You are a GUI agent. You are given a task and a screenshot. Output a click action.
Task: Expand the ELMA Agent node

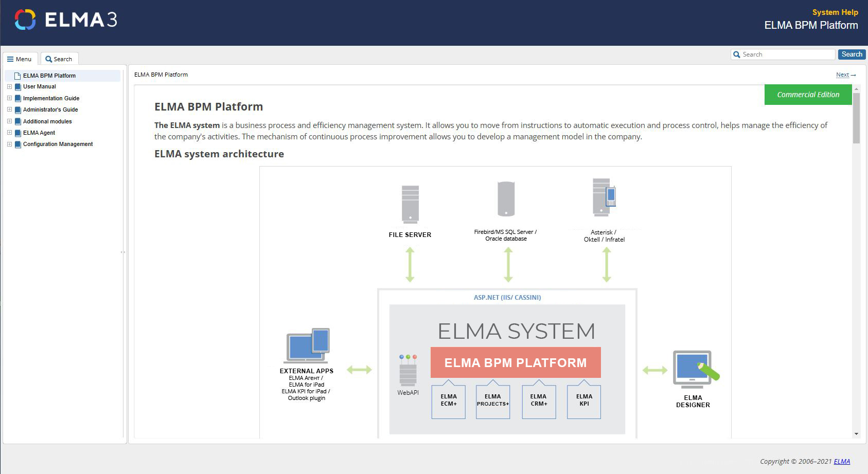(x=9, y=133)
